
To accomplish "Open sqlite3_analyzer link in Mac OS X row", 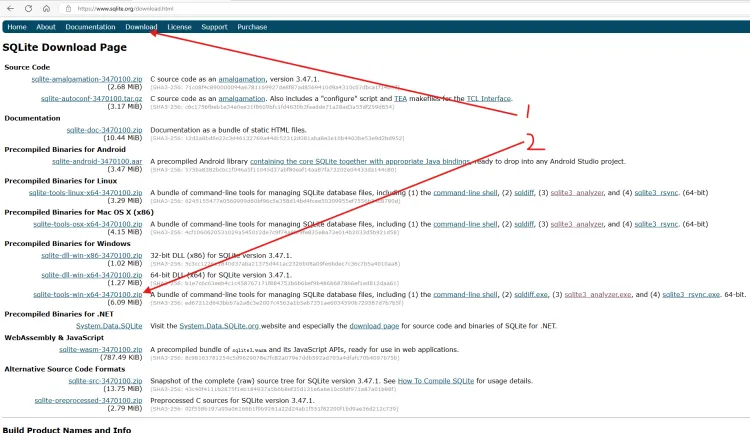I will point(577,224).
